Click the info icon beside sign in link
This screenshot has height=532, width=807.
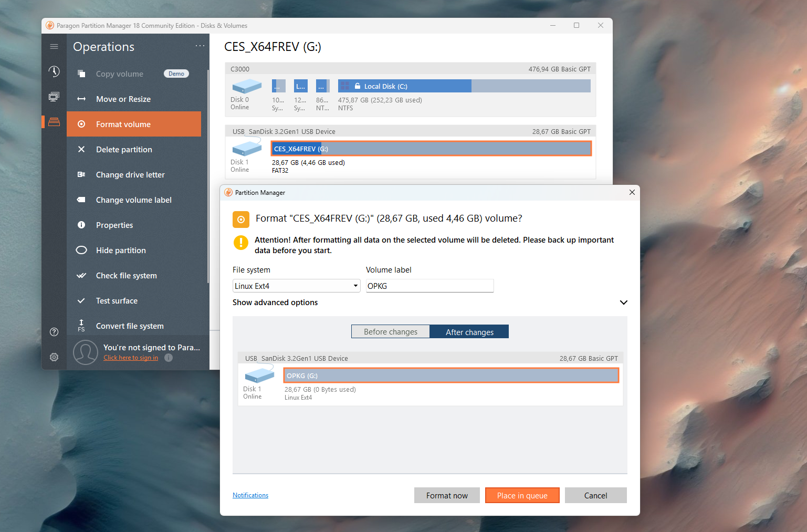click(169, 358)
